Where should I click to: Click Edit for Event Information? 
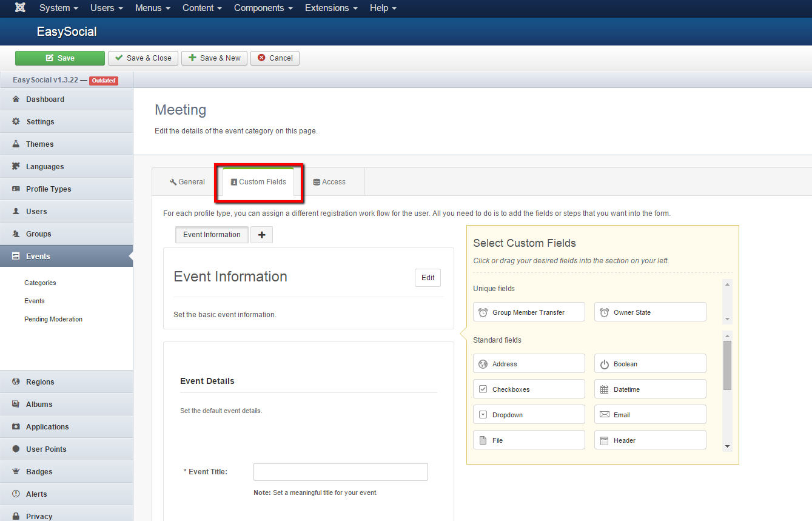pyautogui.click(x=428, y=278)
